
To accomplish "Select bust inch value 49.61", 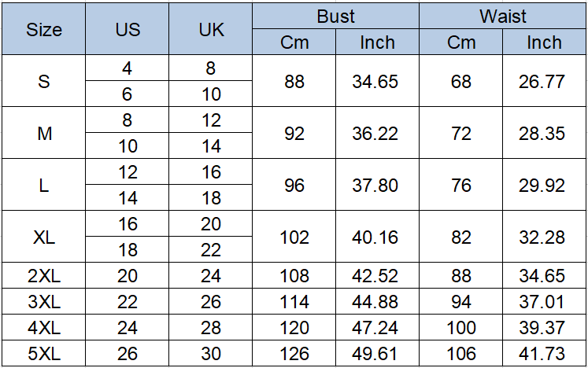I will click(377, 353).
